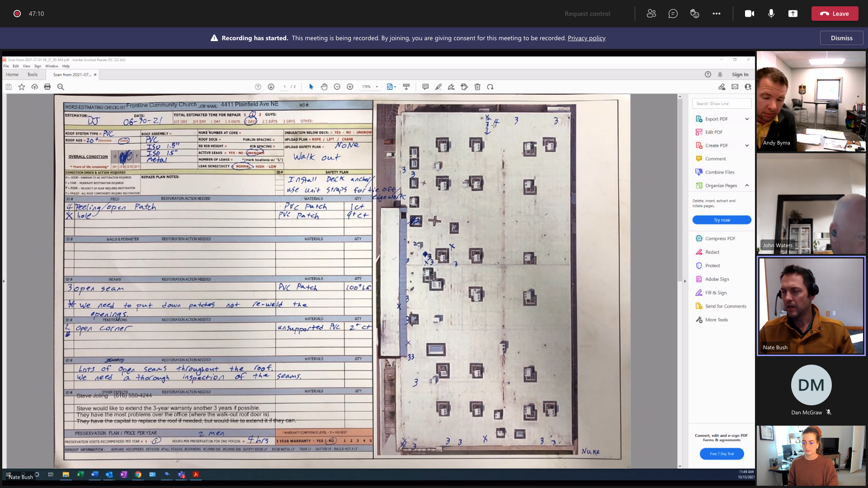Mute the microphone in Teams

point(771,14)
